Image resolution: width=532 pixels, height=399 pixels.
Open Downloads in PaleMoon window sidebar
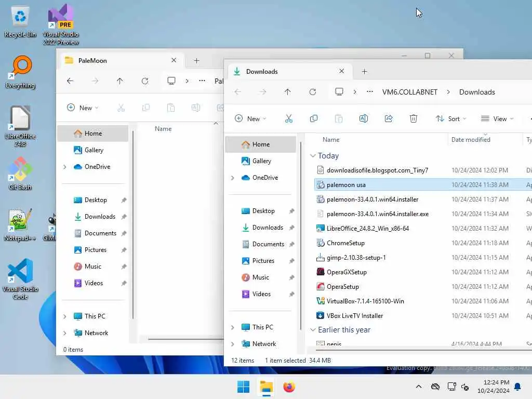click(x=93, y=217)
